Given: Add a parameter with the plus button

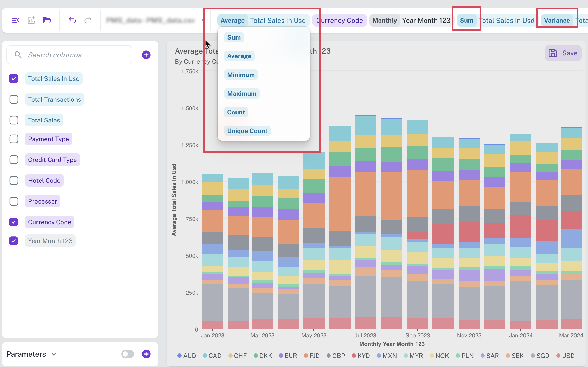Looking at the screenshot, I should [146, 354].
